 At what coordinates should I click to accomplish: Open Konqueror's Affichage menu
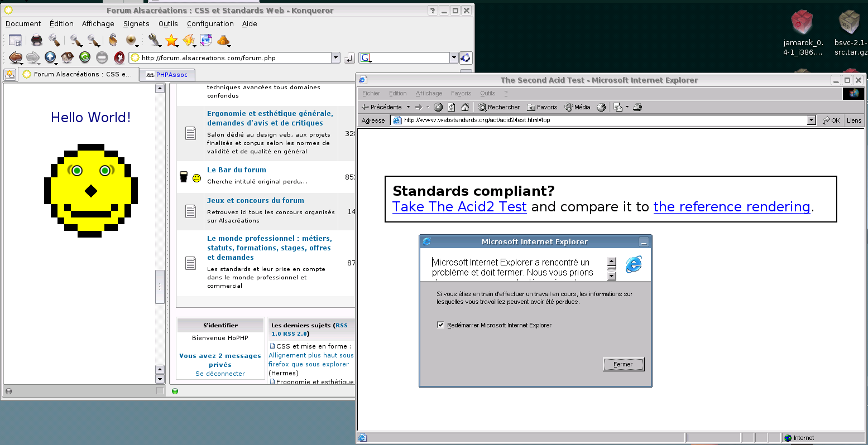pos(98,24)
